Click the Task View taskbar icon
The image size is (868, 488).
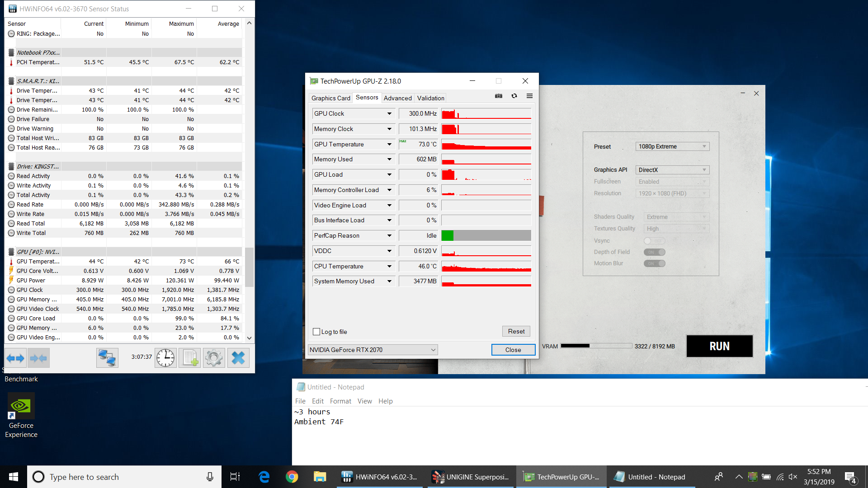coord(235,477)
